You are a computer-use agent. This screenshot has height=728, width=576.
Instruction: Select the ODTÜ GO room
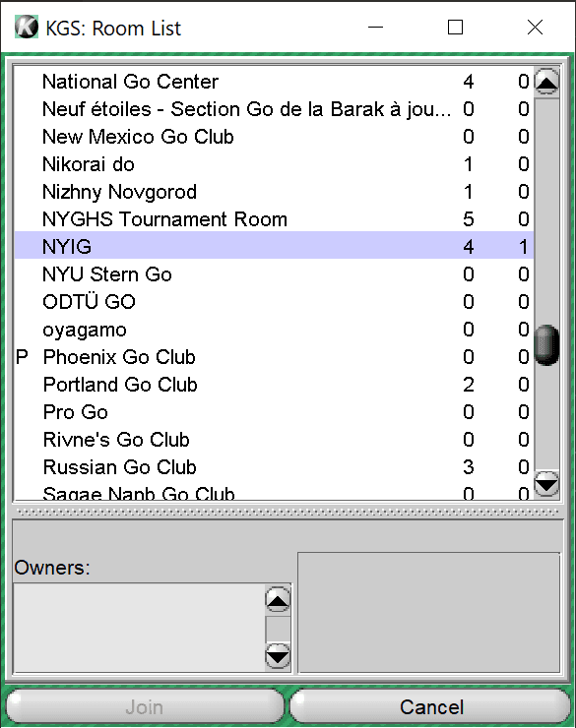[x=274, y=302]
